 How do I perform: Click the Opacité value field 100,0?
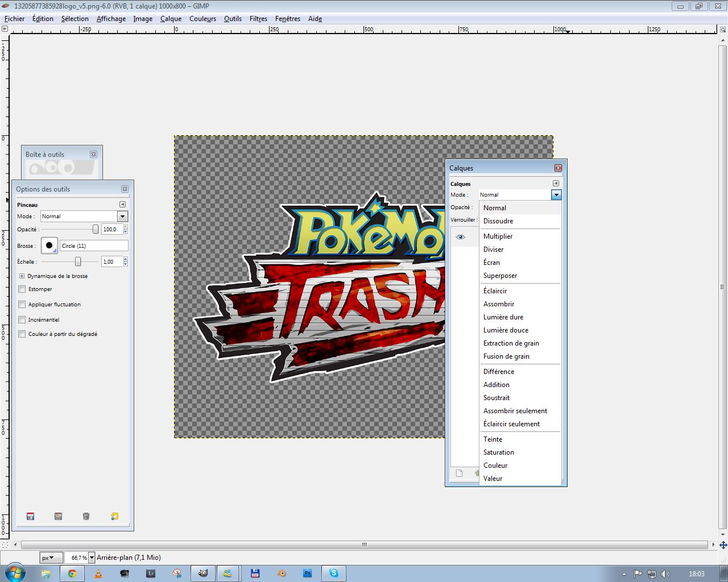click(112, 230)
